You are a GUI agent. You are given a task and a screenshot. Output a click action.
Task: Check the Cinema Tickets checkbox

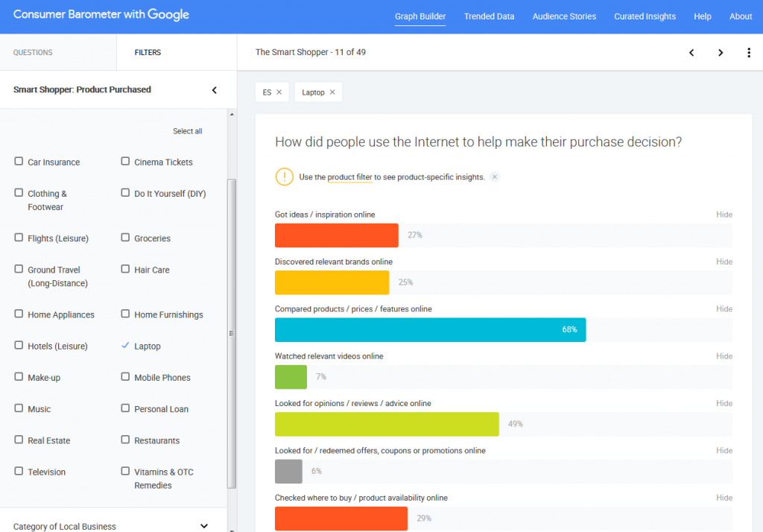[125, 161]
